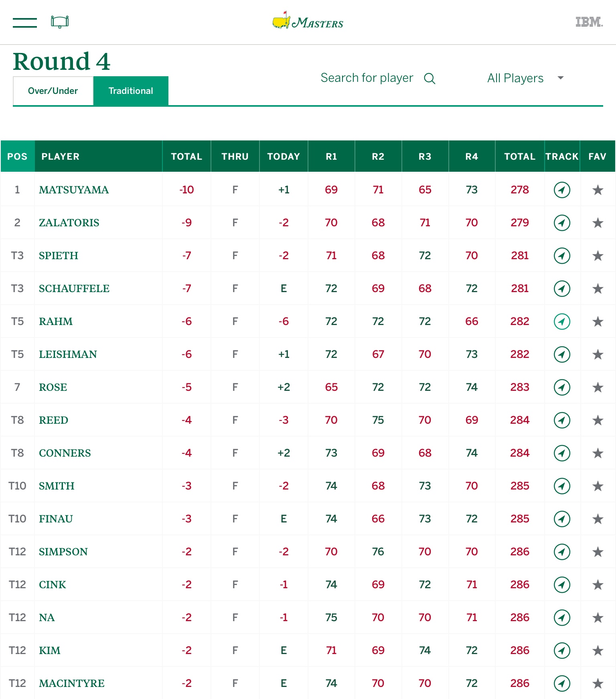
Task: Open the track view for Matsuyama
Action: (562, 190)
